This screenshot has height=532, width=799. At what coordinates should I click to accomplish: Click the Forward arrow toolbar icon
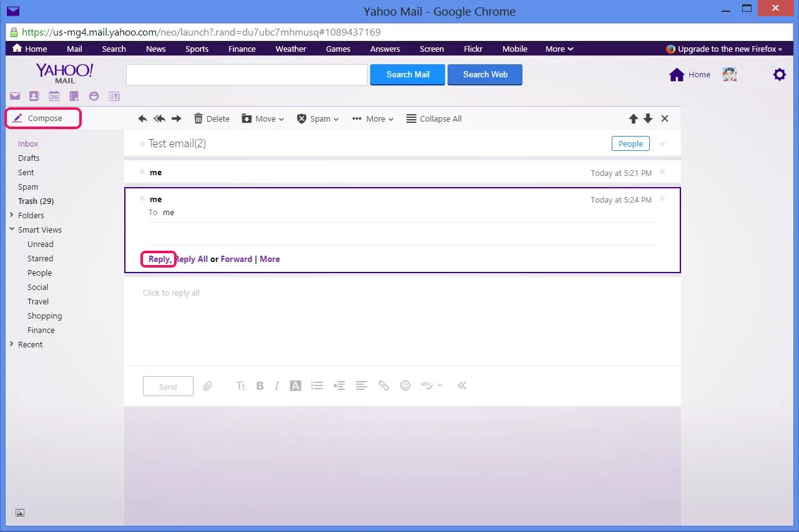tap(177, 118)
